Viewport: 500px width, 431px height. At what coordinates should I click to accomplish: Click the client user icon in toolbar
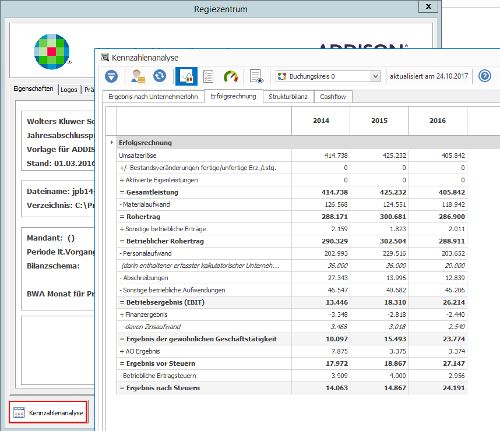click(138, 76)
